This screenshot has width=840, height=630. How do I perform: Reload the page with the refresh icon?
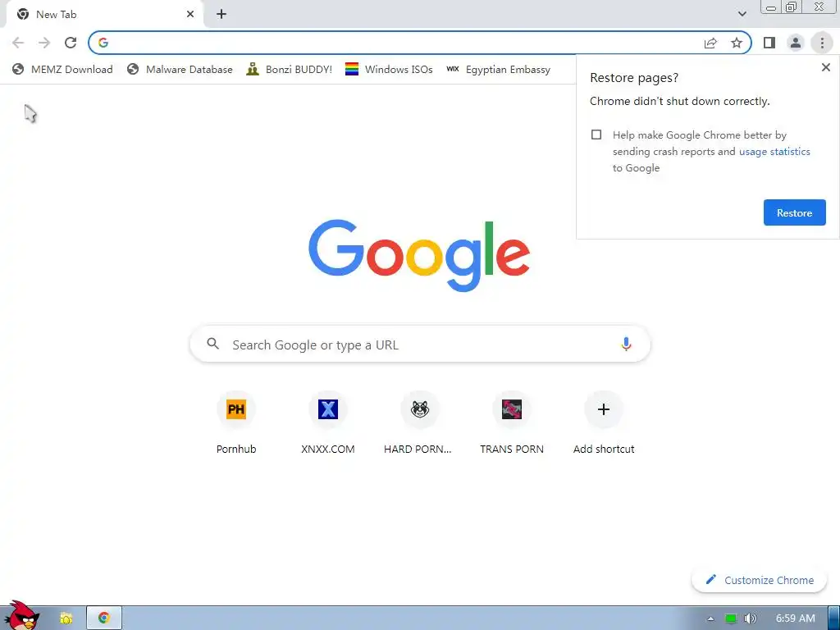pos(71,43)
